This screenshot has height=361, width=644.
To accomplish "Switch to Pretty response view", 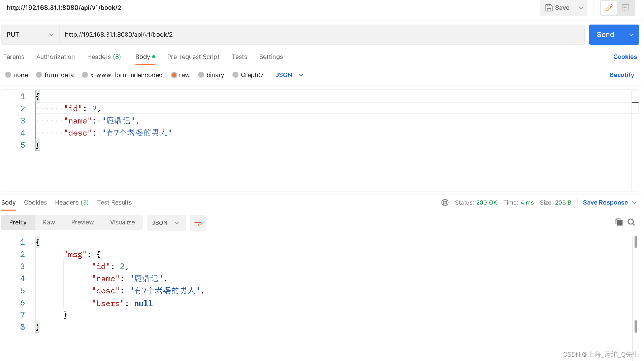I will [18, 222].
